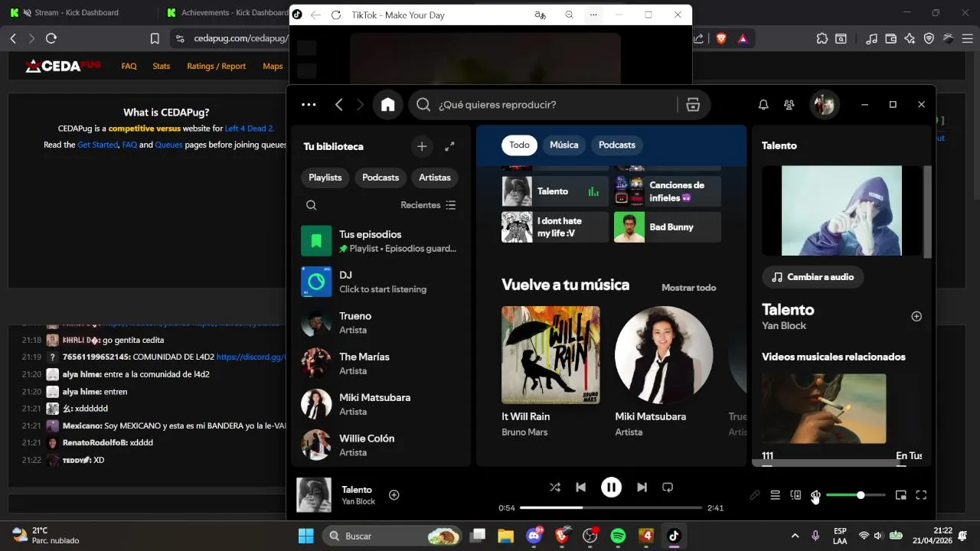Screen dimensions: 980x551
Task: Add Talento to library in right panel
Action: coord(916,316)
